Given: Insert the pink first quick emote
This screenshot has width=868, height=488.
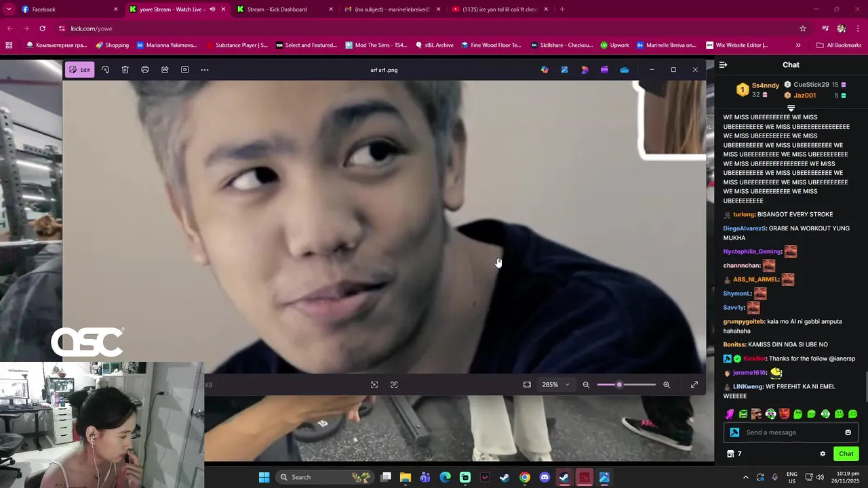Looking at the screenshot, I should tap(730, 414).
